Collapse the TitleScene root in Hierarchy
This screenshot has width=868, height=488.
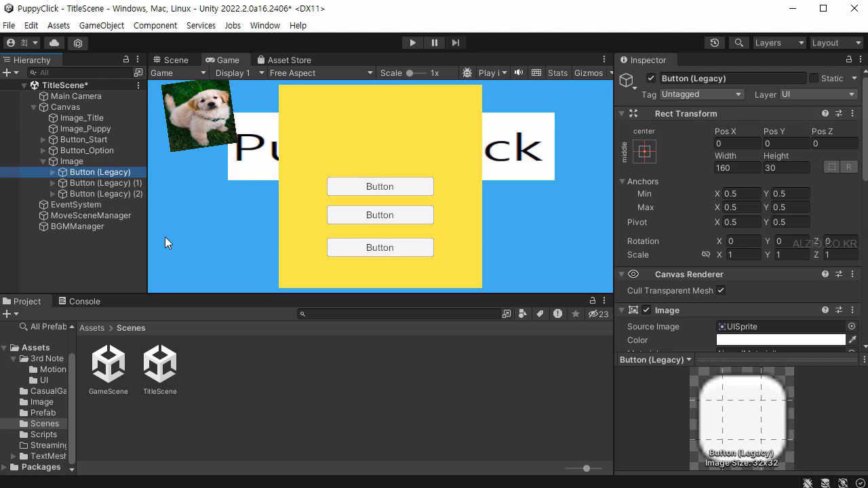(x=24, y=85)
